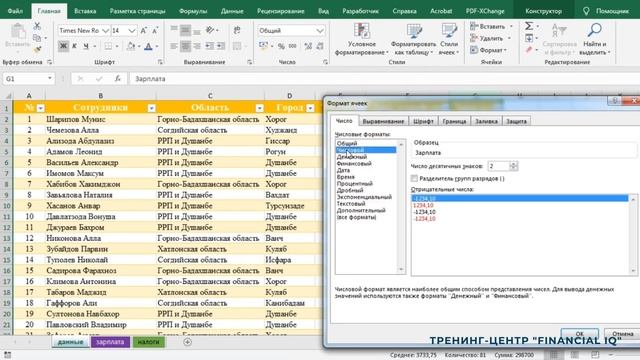Viewport: 640px width, 360px height.
Task: Click the fill color bucket icon
Action: pos(131,46)
